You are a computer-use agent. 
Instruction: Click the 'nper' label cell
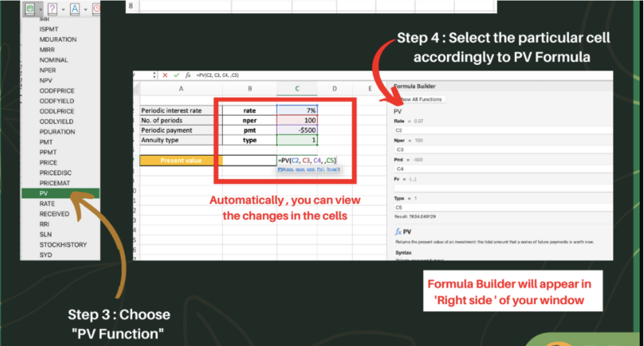(x=250, y=120)
